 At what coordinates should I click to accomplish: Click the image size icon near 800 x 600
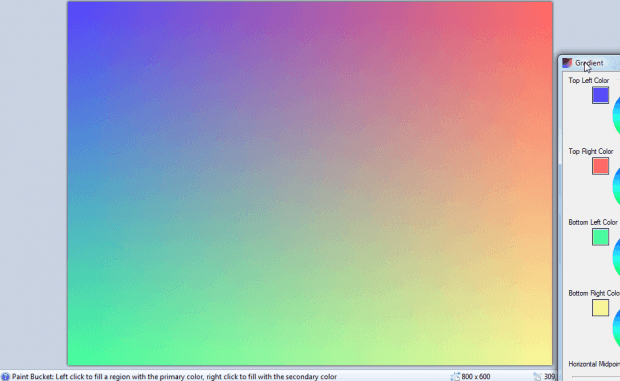(455, 377)
